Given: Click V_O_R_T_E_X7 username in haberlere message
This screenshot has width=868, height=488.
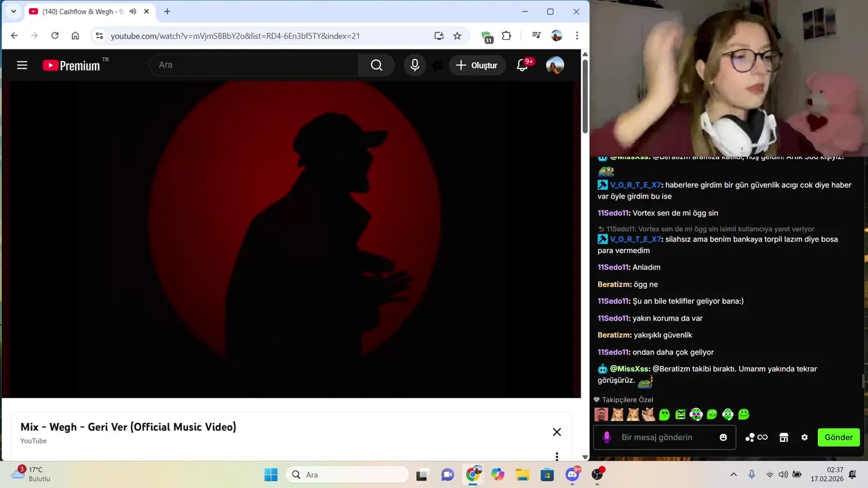Looking at the screenshot, I should [635, 185].
